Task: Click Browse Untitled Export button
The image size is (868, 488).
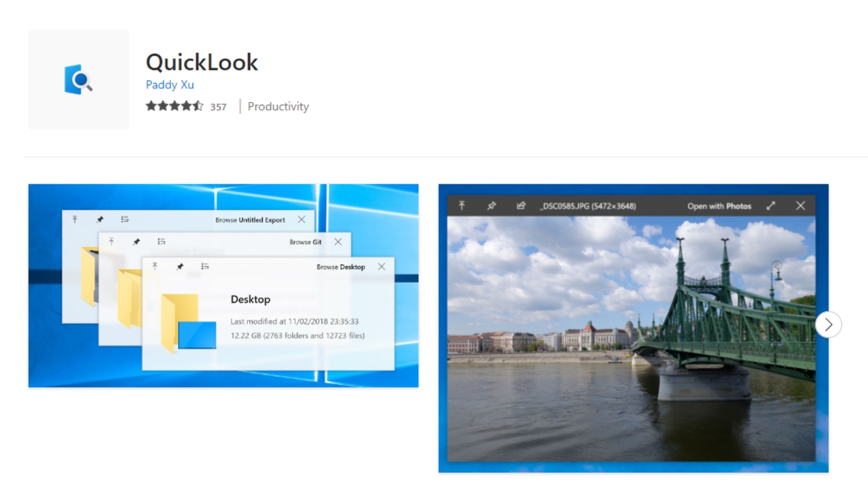Action: 250,220
